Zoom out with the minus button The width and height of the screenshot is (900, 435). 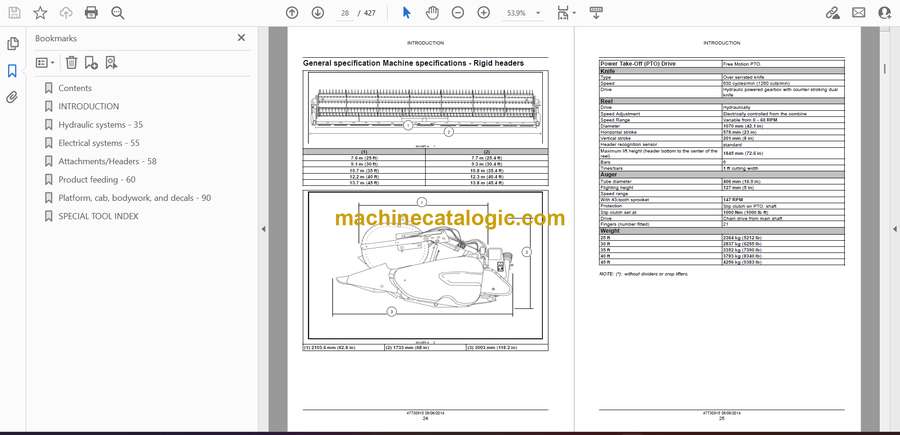tap(457, 13)
